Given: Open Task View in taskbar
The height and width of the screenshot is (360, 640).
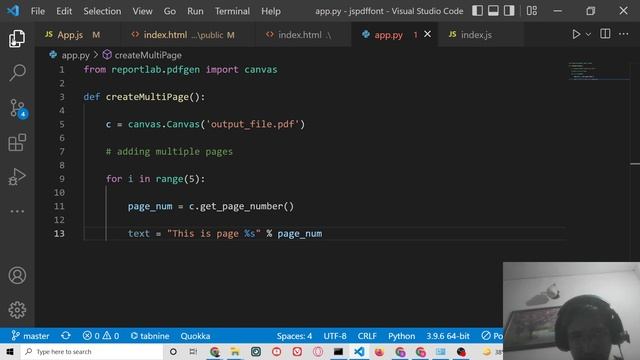Looking at the screenshot, I should (193, 351).
